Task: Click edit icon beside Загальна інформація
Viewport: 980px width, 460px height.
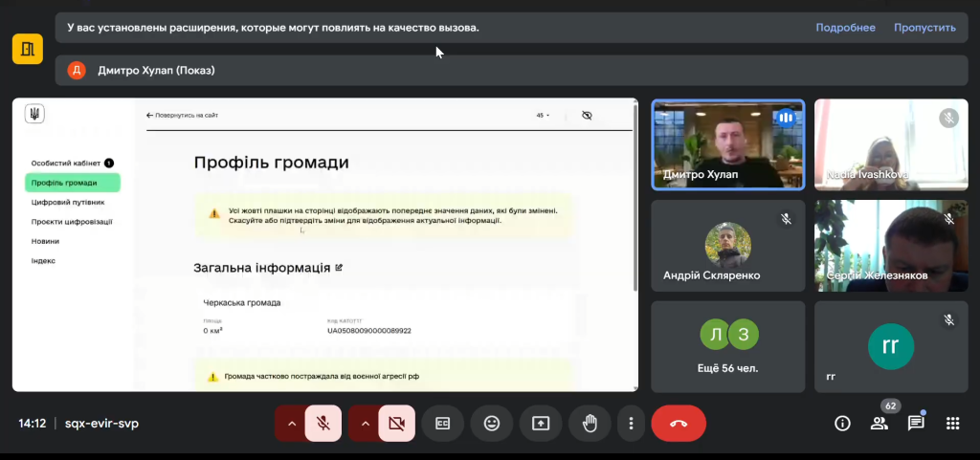Action: click(x=339, y=267)
